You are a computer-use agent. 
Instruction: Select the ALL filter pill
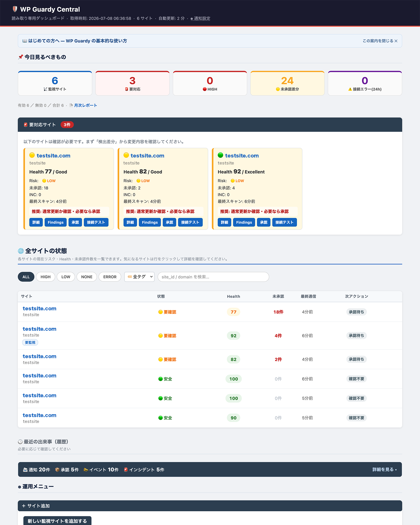pos(26,277)
